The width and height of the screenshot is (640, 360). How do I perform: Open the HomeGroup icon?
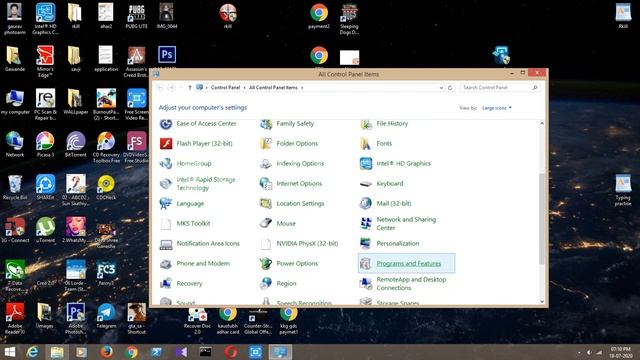click(166, 164)
